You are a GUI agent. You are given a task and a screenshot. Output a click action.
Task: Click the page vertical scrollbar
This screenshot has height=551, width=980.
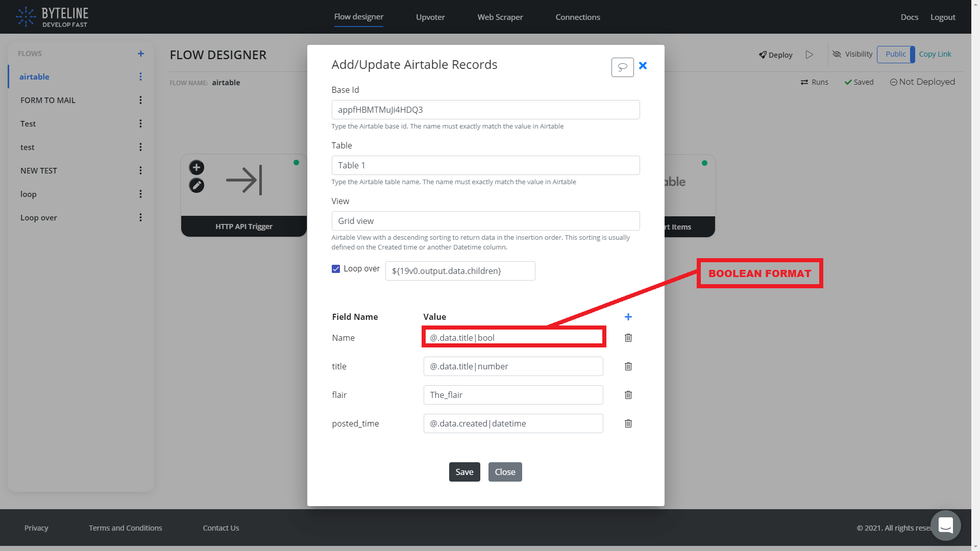pos(975,275)
